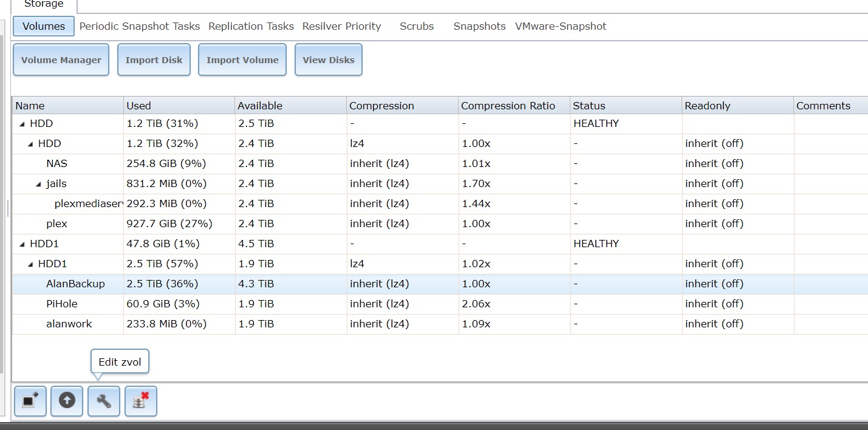Screen dimensions: 868x430
Task: Click the "2.5 TiB (57%)" used value
Action: (x=162, y=264)
